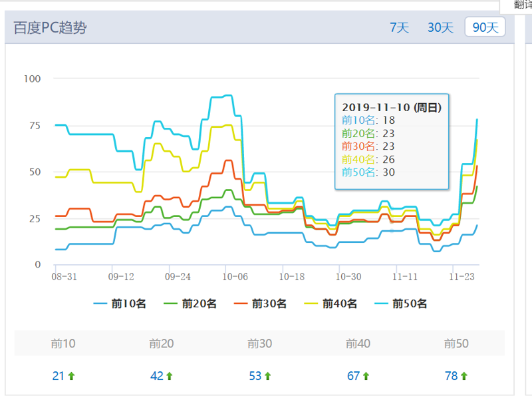Switch to the 30天 range tab
This screenshot has height=398, width=532.
440,27
